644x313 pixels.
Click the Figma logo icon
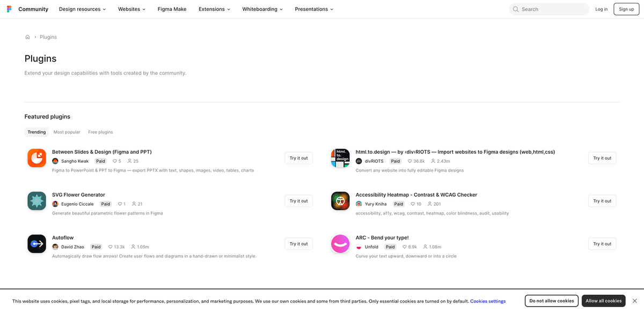(10, 9)
